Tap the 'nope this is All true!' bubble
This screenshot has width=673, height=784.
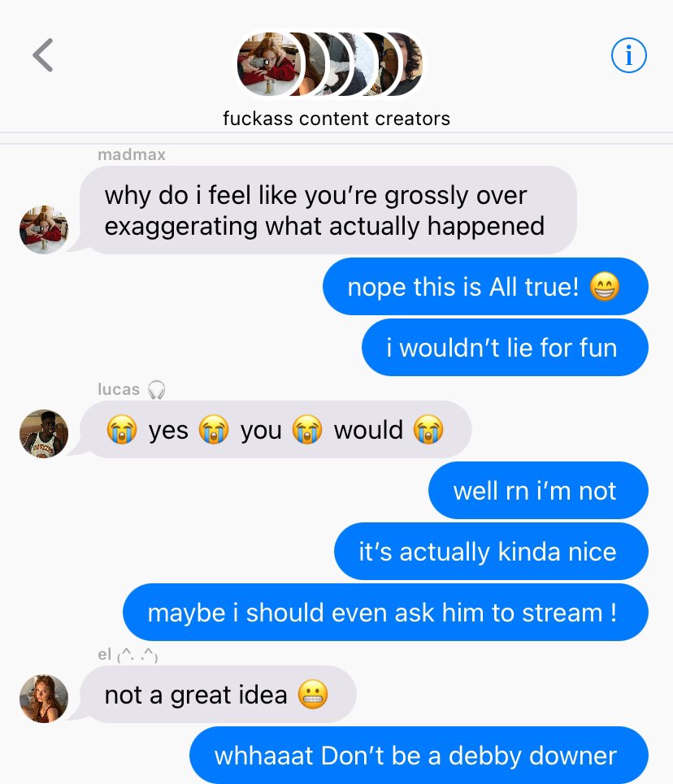point(485,287)
